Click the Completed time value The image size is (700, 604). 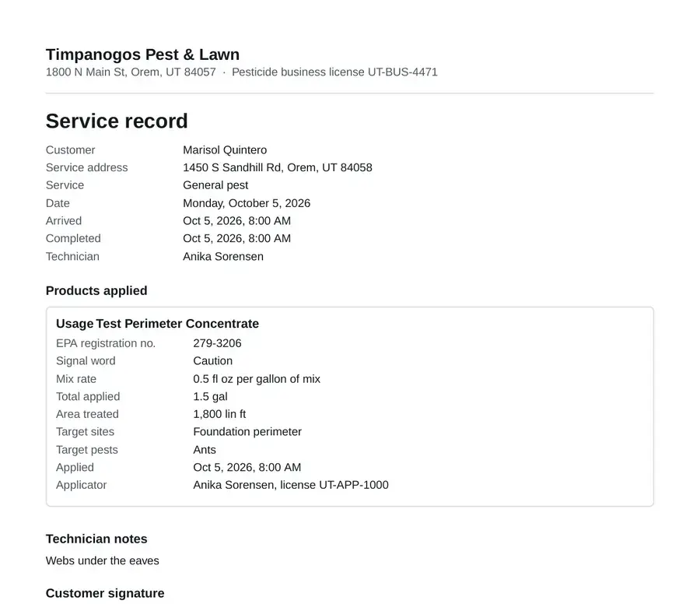236,238
